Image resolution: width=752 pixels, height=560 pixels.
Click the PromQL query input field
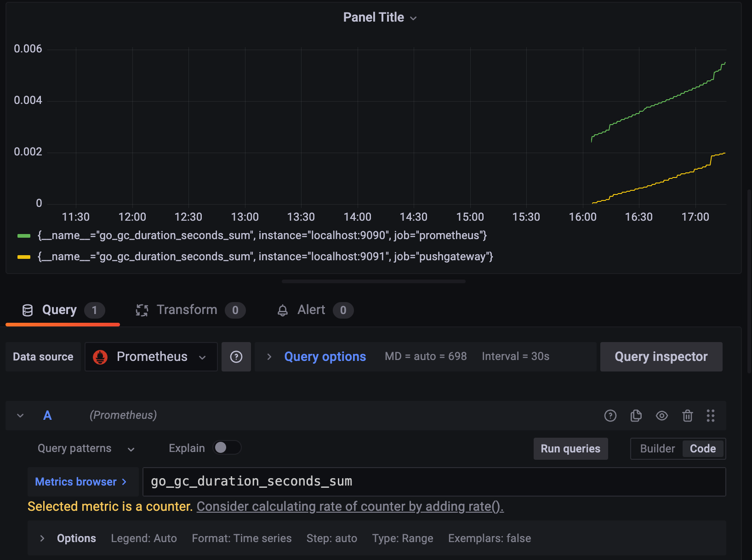click(434, 482)
